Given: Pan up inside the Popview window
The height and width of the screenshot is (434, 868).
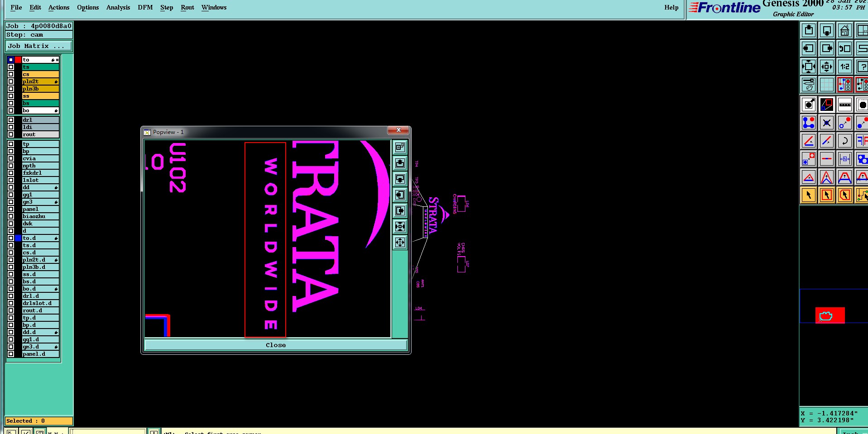Looking at the screenshot, I should [400, 163].
